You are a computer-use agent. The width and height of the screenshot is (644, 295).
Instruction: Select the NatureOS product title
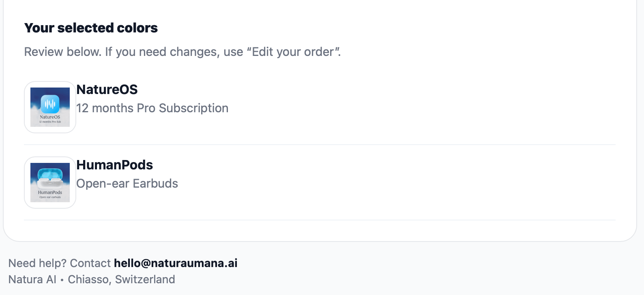pos(107,90)
